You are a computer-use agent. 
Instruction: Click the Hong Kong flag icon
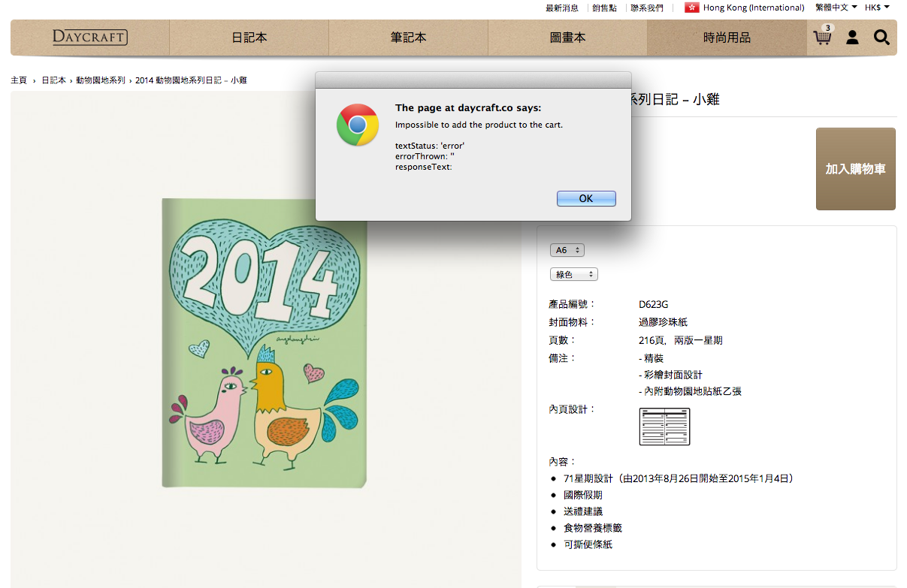pyautogui.click(x=692, y=8)
